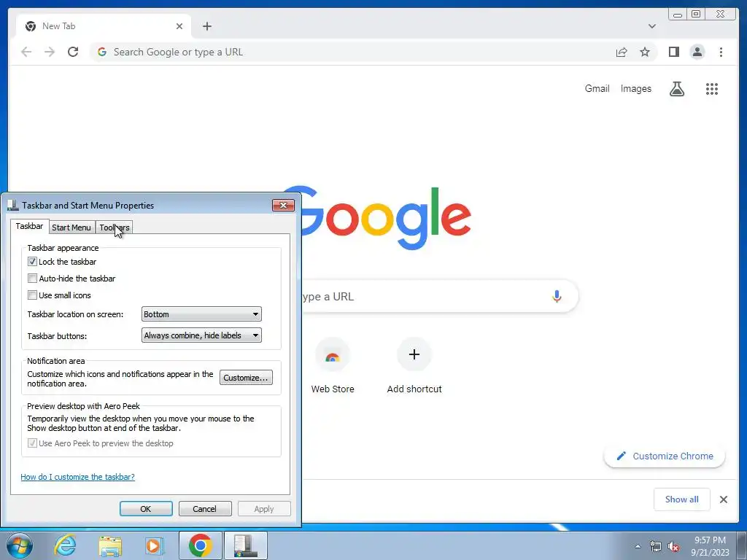Click the Chrome taskbar icon
The height and width of the screenshot is (560, 747).
tap(200, 545)
